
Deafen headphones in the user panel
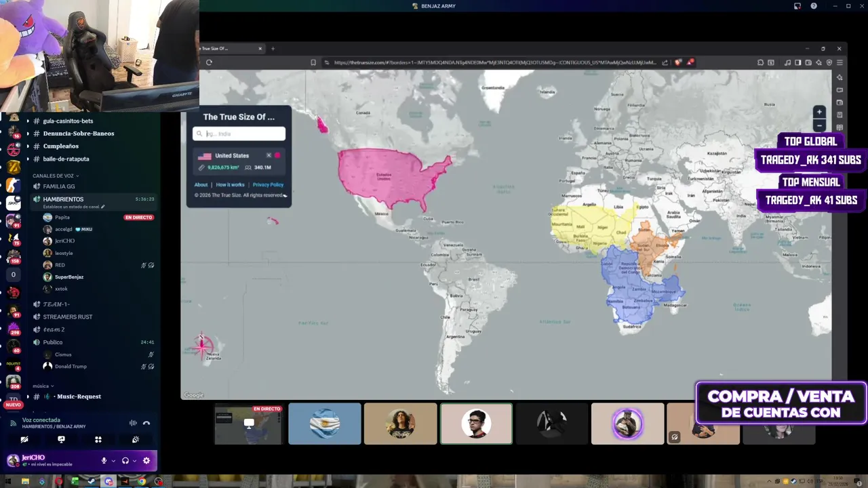click(125, 461)
